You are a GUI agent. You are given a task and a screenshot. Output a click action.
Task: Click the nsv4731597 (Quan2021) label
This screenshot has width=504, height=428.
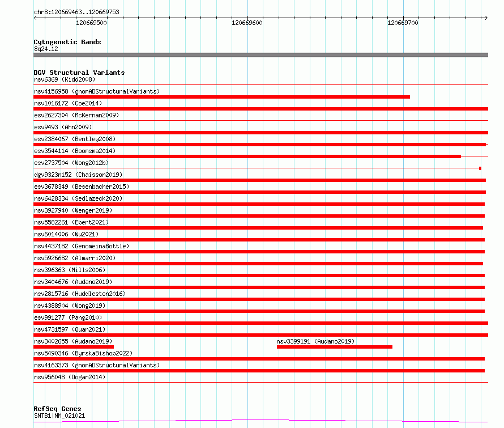[x=70, y=329]
